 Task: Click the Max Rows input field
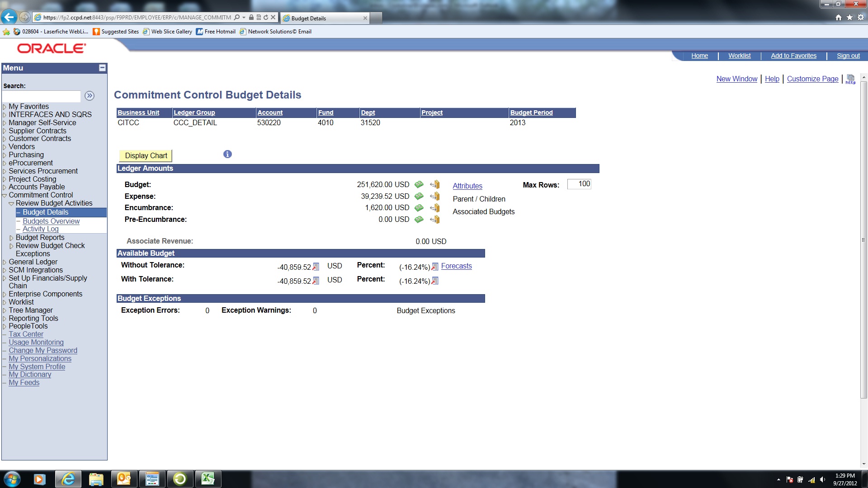click(x=579, y=184)
